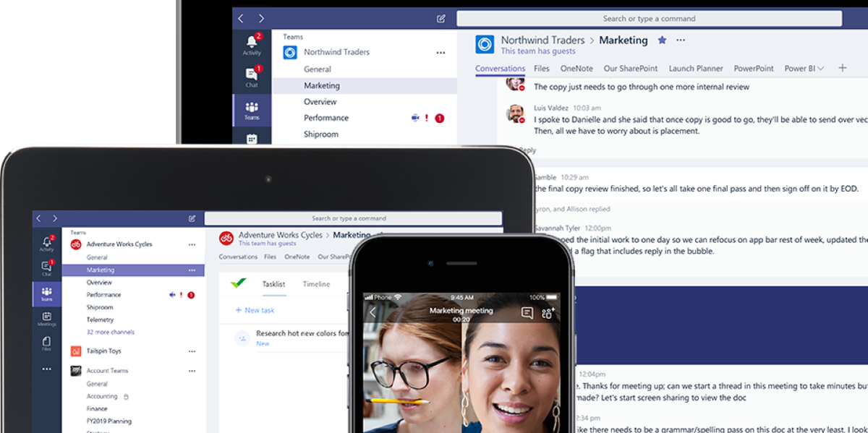This screenshot has width=868, height=433.
Task: Click lock icon beside Accounting channel
Action: (x=126, y=397)
